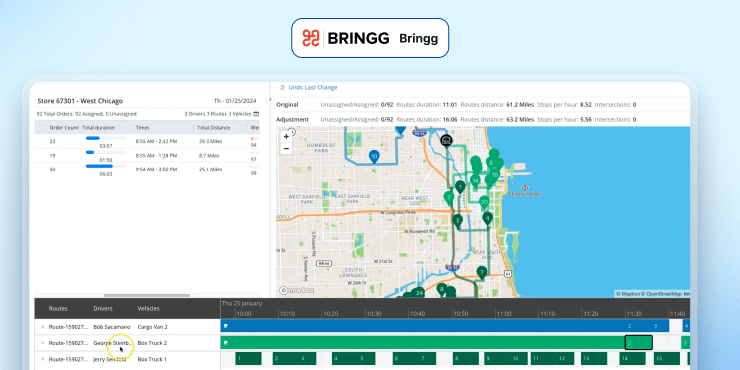Open the vehicles grid icon beside 3 Vehicles
The width and height of the screenshot is (740, 370).
tap(256, 114)
